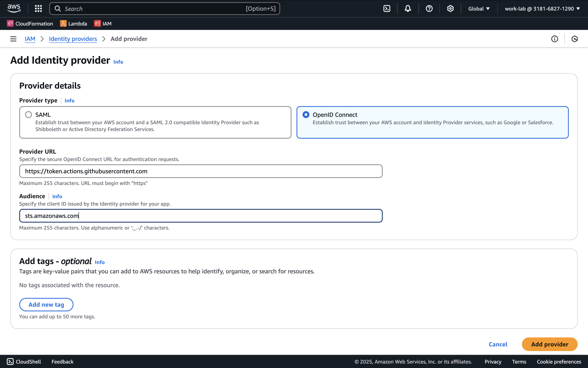Click Info next to Provider type
This screenshot has height=368, width=588.
pos(69,100)
